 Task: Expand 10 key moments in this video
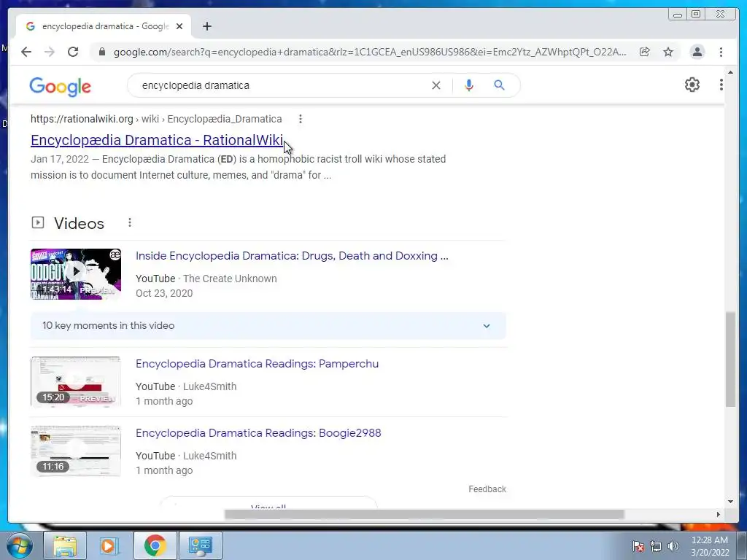[x=268, y=326]
